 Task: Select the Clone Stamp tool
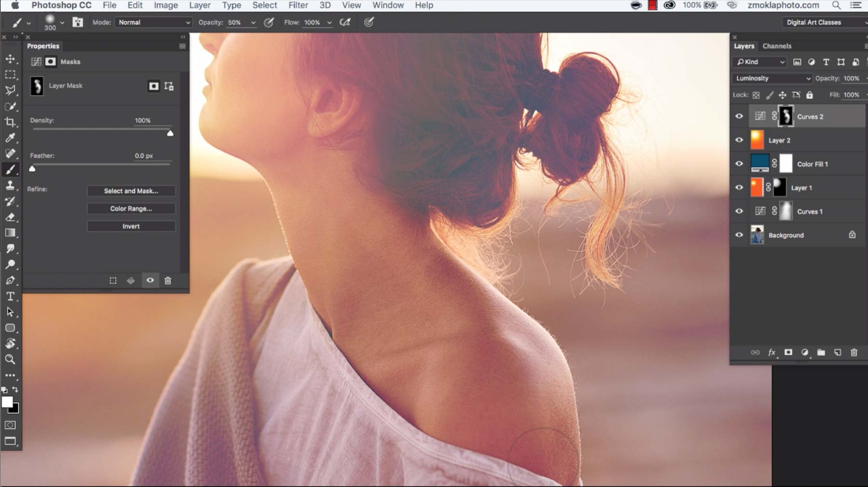[10, 185]
